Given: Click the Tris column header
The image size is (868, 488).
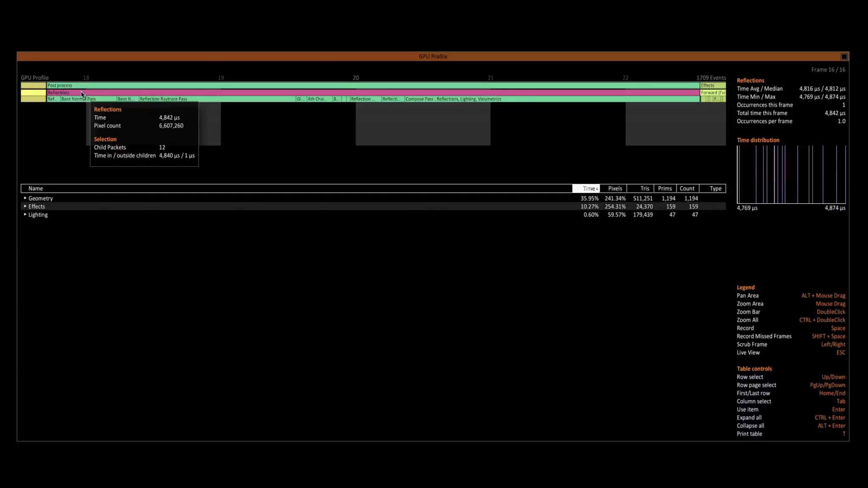Looking at the screenshot, I should [644, 189].
